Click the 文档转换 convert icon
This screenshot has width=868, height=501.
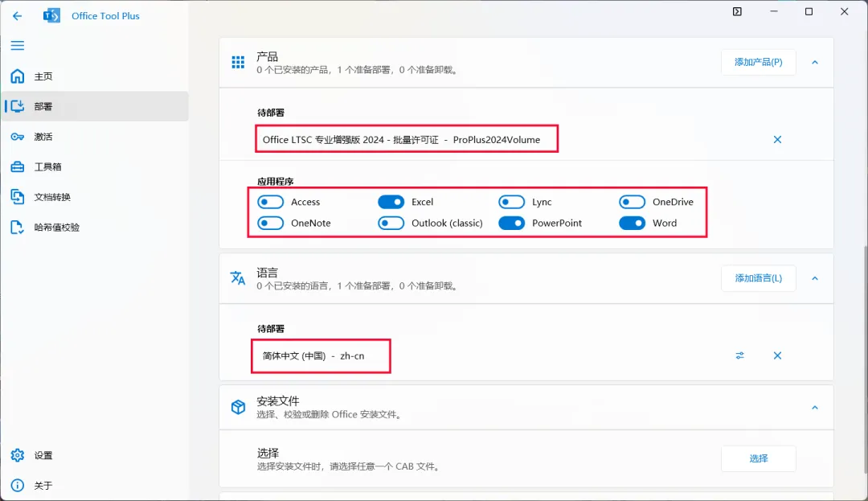pos(18,197)
